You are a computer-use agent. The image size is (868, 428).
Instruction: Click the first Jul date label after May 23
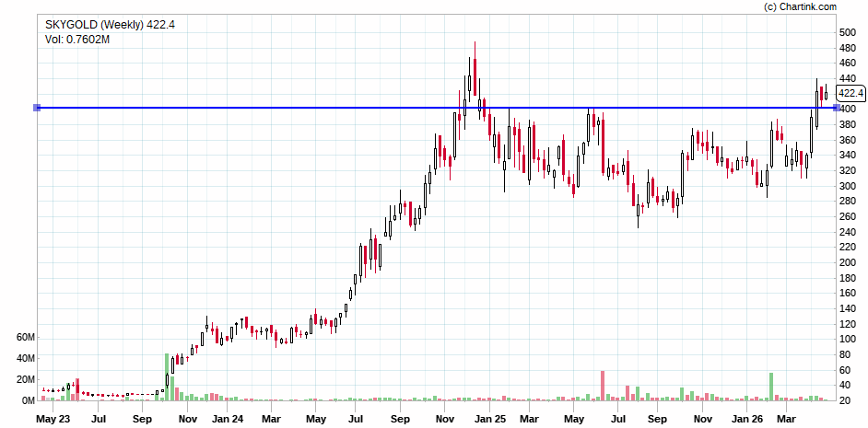[x=99, y=419]
